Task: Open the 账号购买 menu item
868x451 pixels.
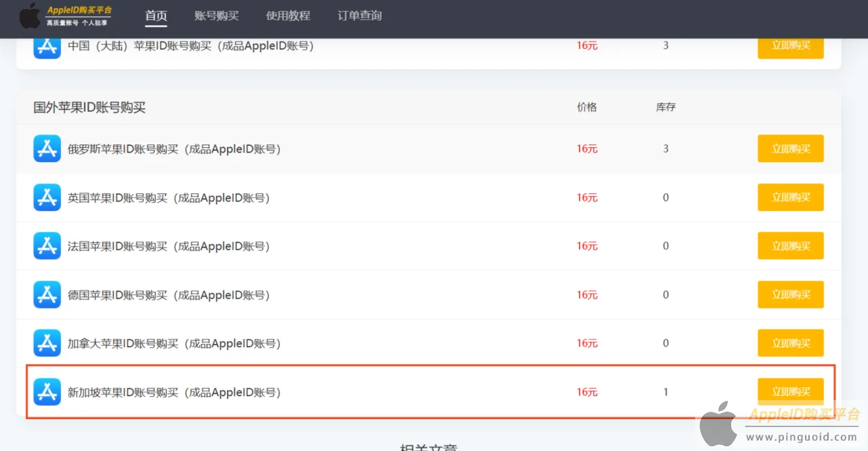Action: point(216,16)
